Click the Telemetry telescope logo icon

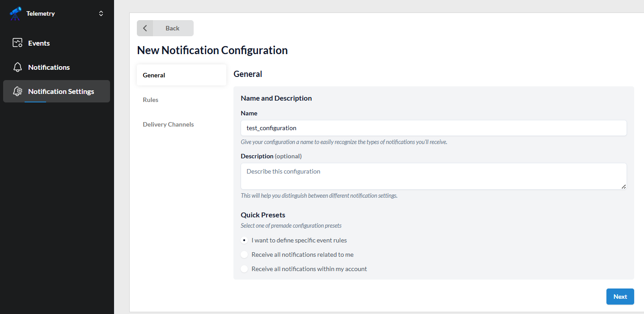pos(16,13)
